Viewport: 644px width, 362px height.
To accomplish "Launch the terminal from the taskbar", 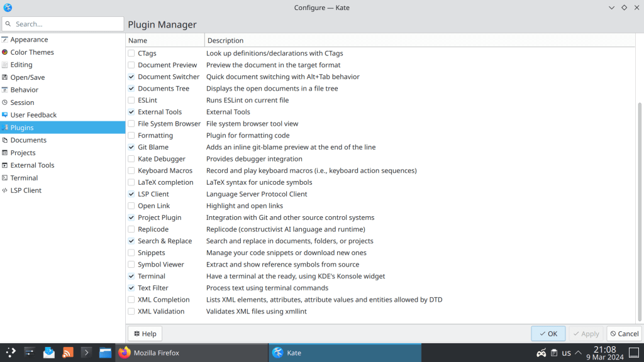I will pyautogui.click(x=86, y=353).
